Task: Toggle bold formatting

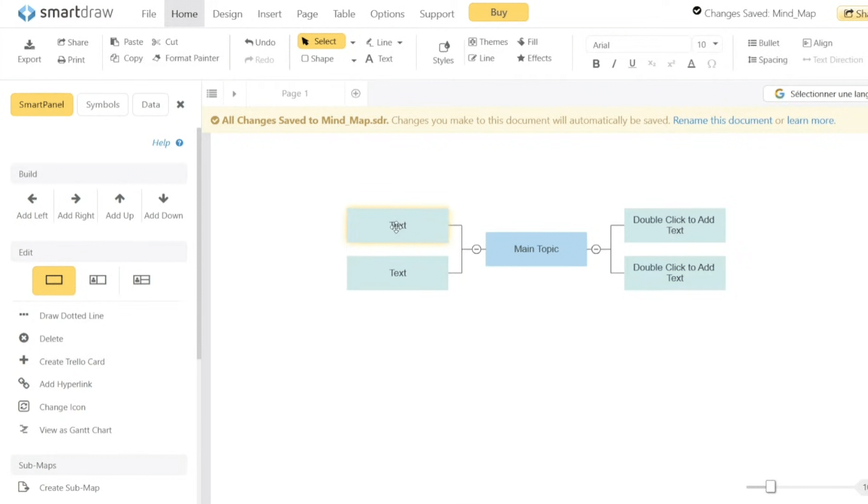Action: coord(596,63)
